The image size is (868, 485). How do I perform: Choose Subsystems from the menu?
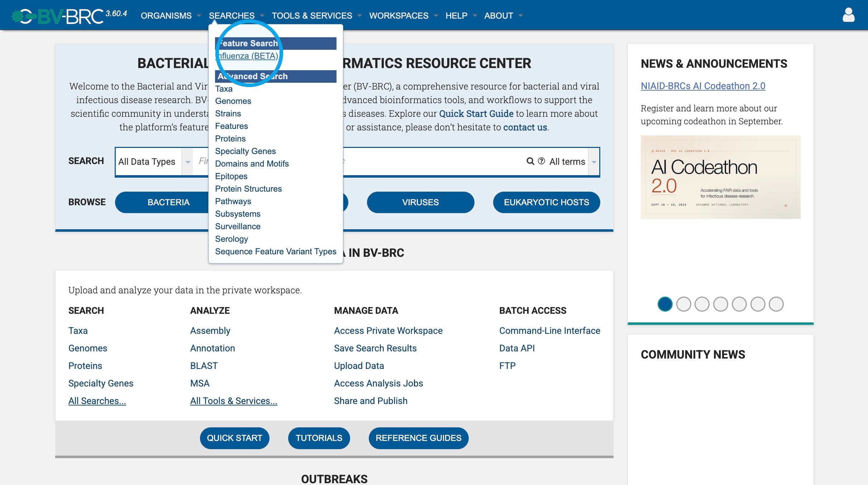[238, 214]
